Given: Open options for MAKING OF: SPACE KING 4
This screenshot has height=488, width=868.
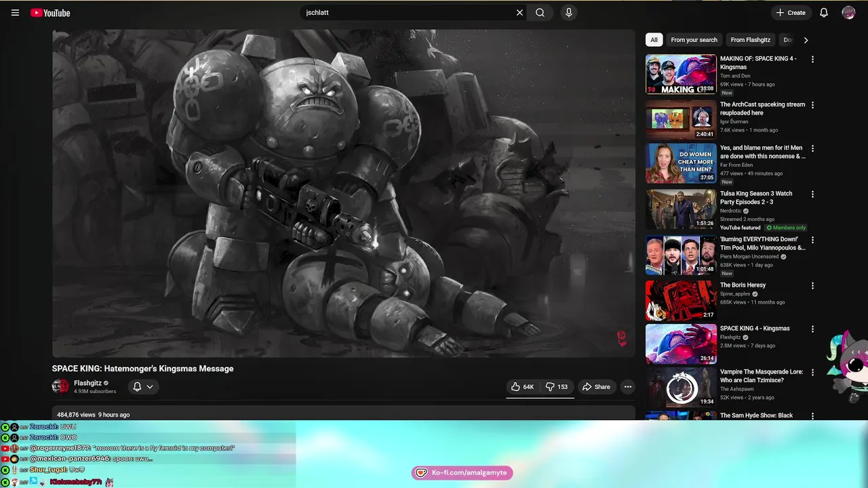Looking at the screenshot, I should [812, 59].
